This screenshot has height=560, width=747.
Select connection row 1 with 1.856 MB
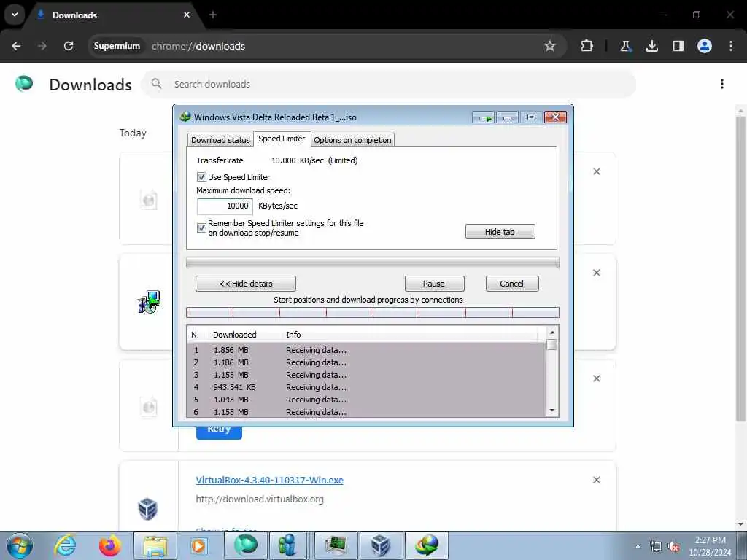coord(366,350)
